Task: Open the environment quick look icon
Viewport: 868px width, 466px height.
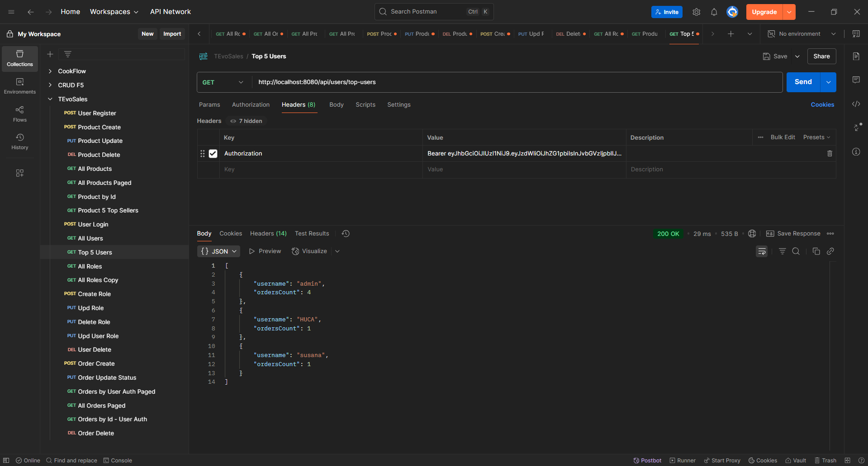Action: [x=856, y=34]
